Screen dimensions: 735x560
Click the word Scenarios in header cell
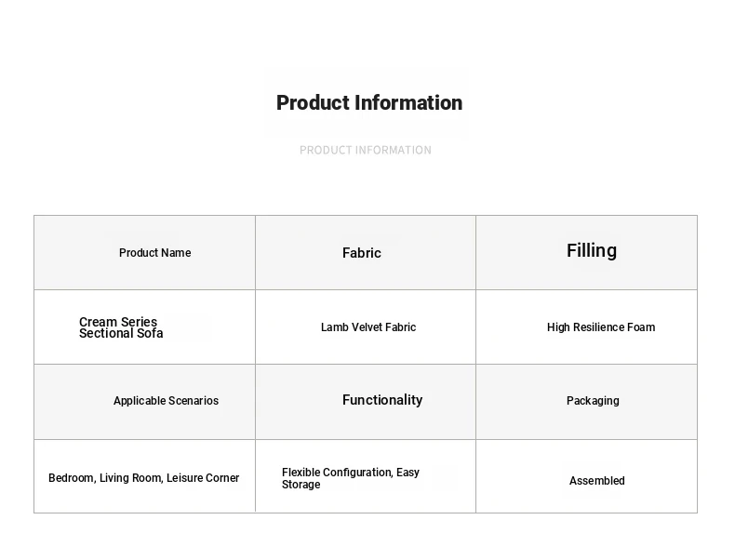194,401
